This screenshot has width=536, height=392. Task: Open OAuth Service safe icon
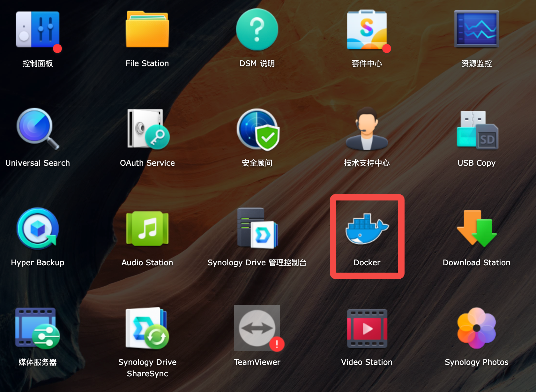tap(148, 129)
